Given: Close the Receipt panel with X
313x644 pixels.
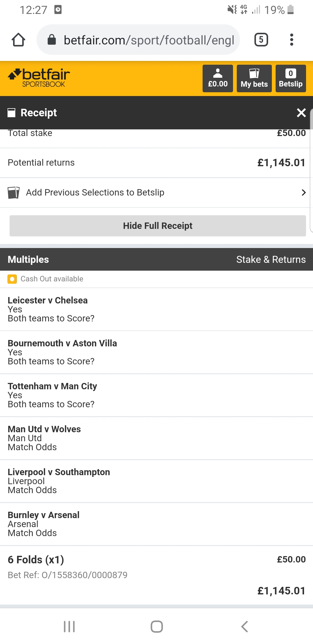Looking at the screenshot, I should point(301,113).
